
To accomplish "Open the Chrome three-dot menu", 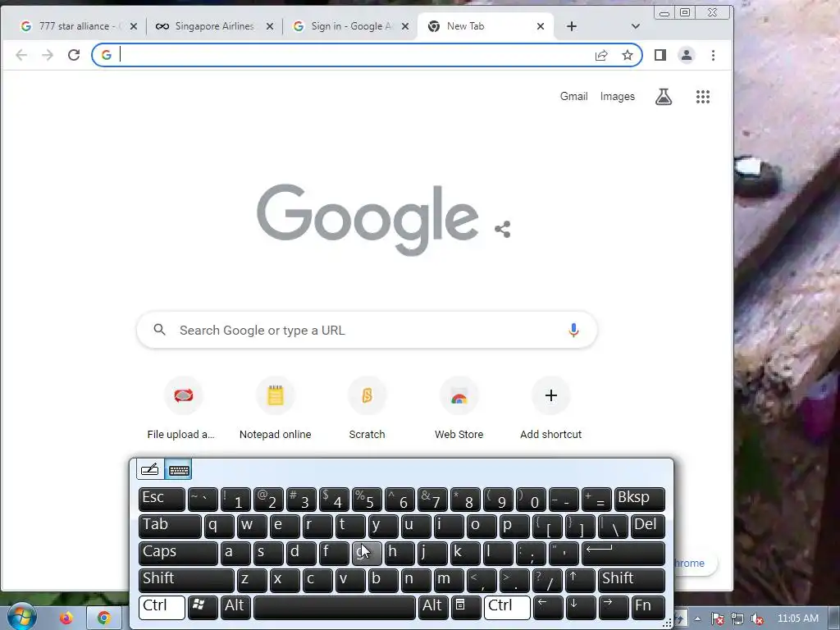I will coord(713,55).
